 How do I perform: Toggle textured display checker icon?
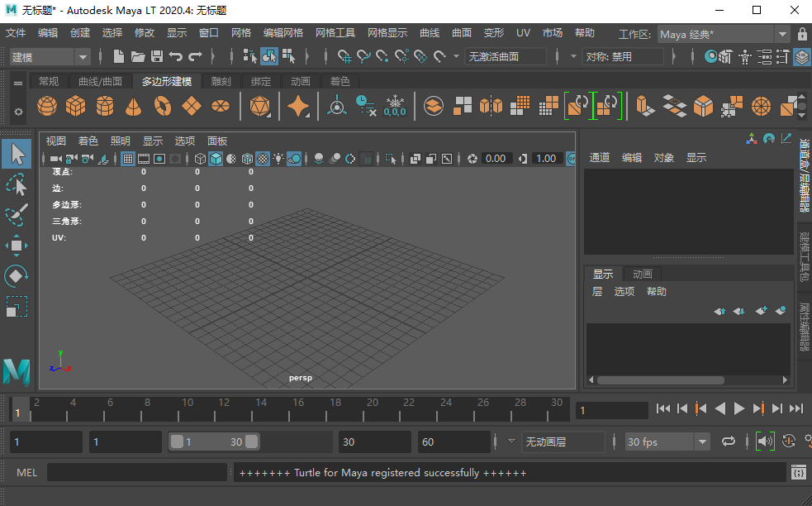(x=263, y=159)
